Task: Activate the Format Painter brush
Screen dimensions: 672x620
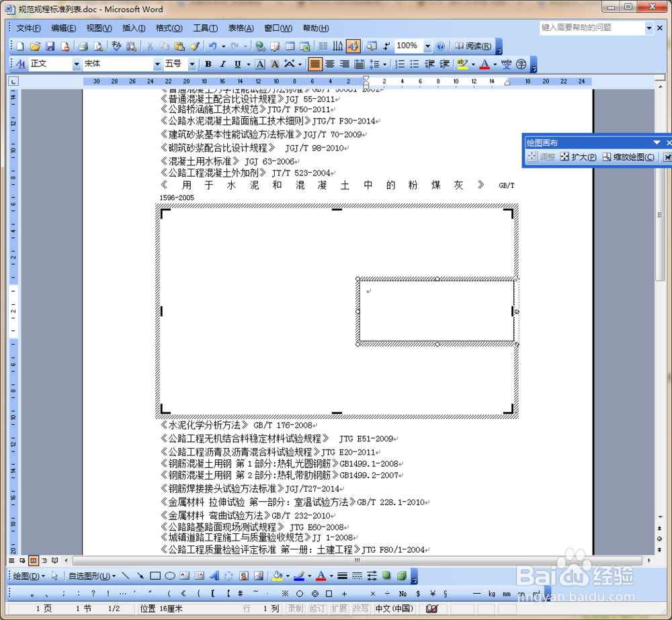Action: pos(195,46)
